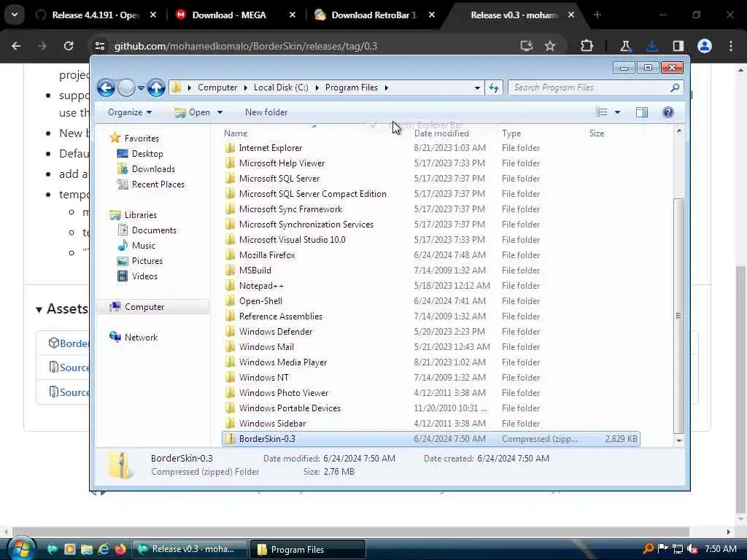Select Internet Explorer folder
747x560 pixels.
270,148
